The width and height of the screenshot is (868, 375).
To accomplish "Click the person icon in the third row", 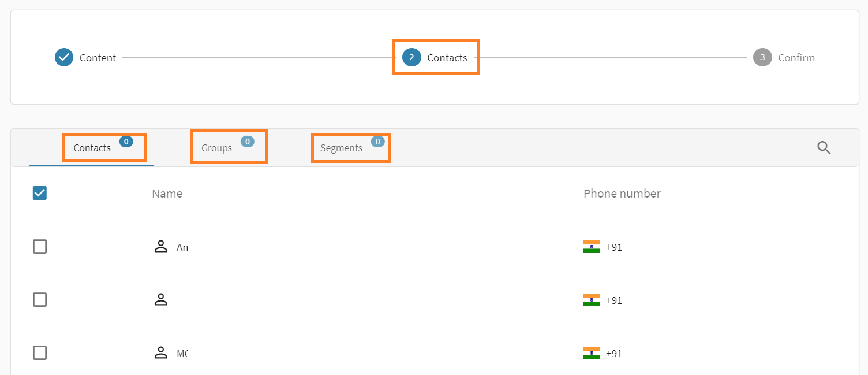I will point(160,353).
